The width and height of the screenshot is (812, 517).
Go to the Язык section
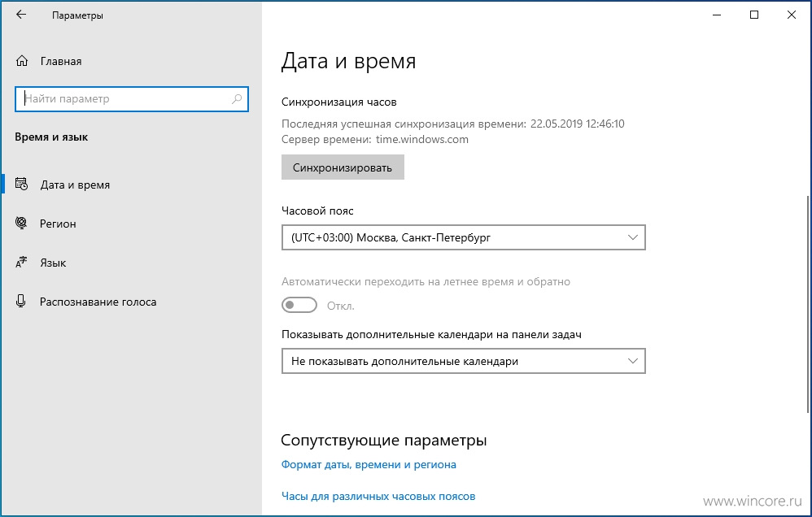pos(53,263)
